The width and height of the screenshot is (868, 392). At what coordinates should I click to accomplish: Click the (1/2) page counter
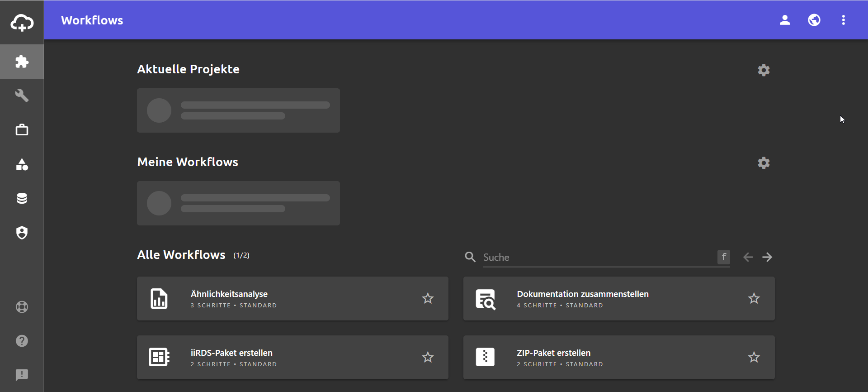pyautogui.click(x=241, y=255)
